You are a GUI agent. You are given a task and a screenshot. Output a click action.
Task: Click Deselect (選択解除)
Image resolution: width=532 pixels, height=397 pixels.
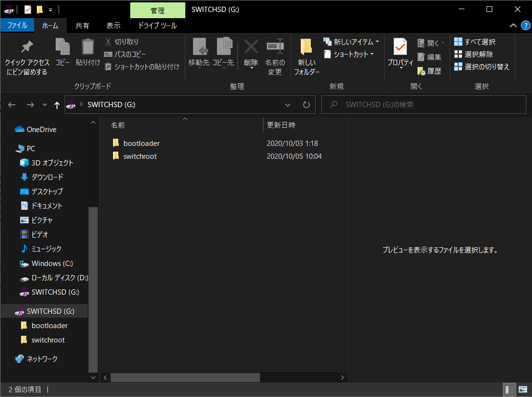tap(474, 54)
